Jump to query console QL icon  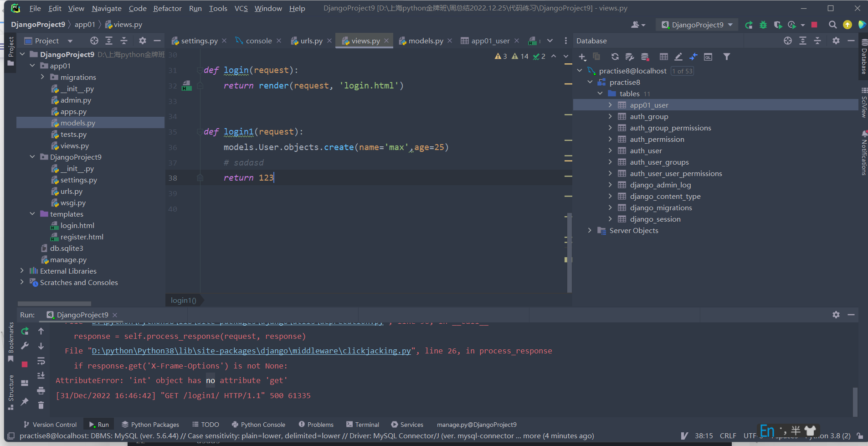tap(708, 57)
